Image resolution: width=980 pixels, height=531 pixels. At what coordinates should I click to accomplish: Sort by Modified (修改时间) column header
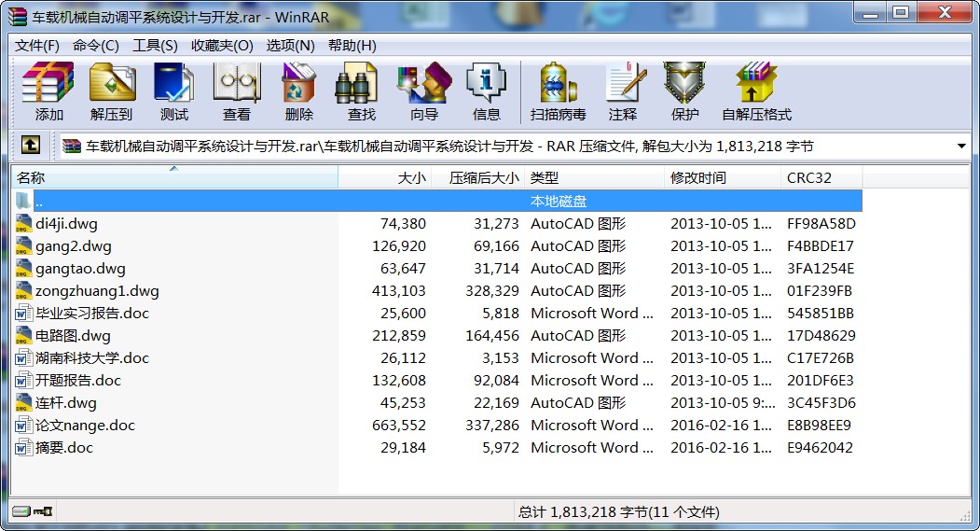coord(724,177)
